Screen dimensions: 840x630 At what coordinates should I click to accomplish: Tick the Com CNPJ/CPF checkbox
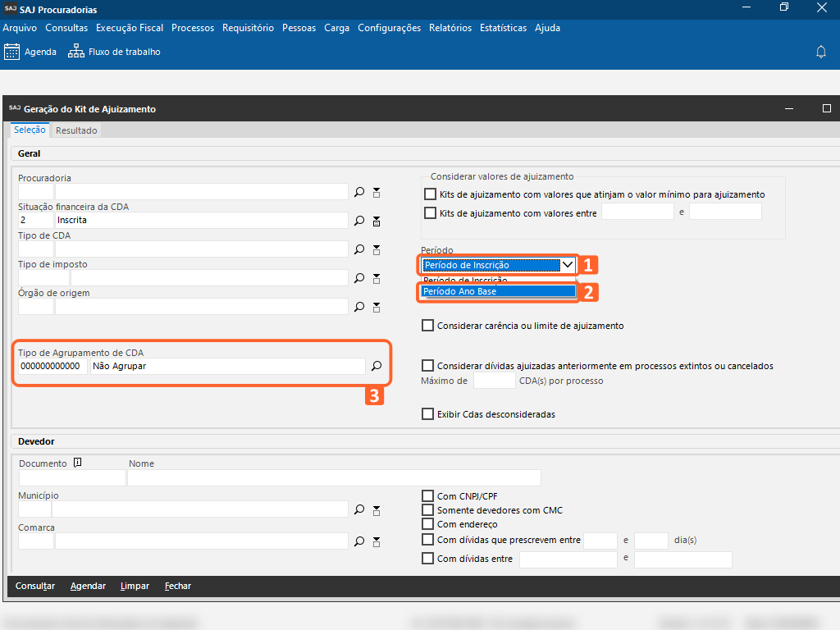click(427, 496)
